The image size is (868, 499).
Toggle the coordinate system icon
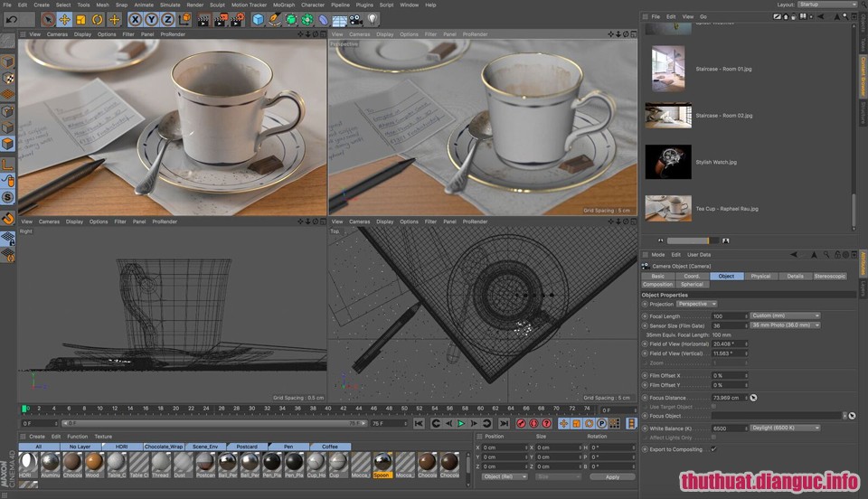coord(184,20)
